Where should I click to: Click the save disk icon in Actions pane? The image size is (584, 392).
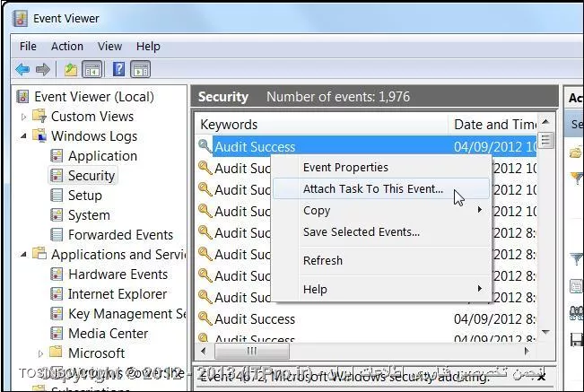(577, 340)
